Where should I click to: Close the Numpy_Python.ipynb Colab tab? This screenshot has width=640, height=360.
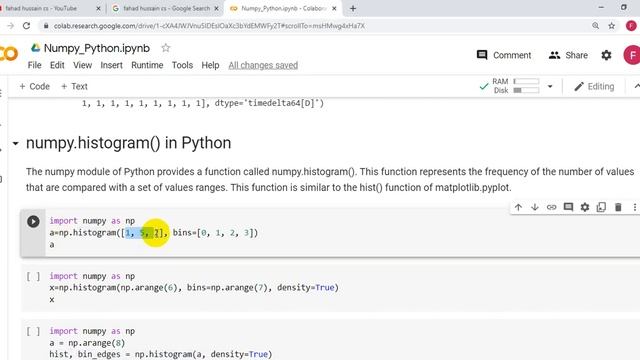pos(334,8)
